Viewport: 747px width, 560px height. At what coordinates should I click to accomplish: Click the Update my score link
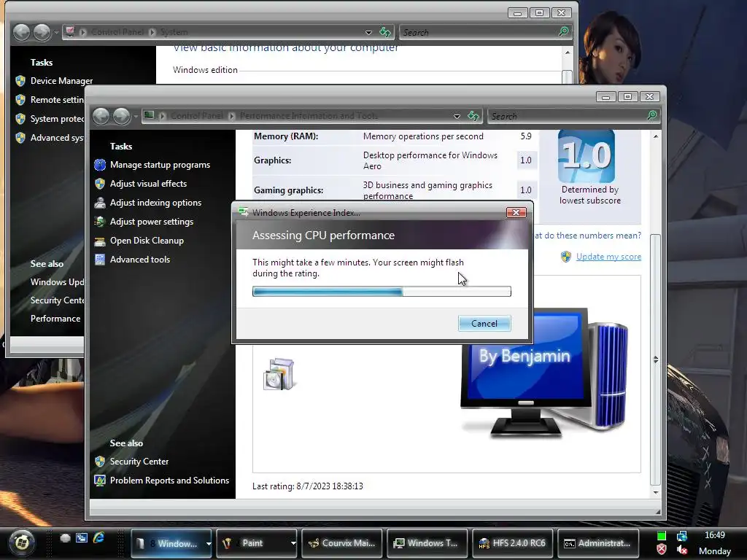click(x=608, y=257)
